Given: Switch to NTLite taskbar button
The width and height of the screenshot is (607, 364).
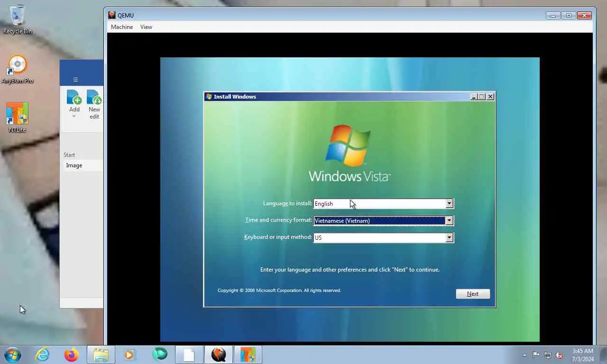Looking at the screenshot, I should (248, 355).
